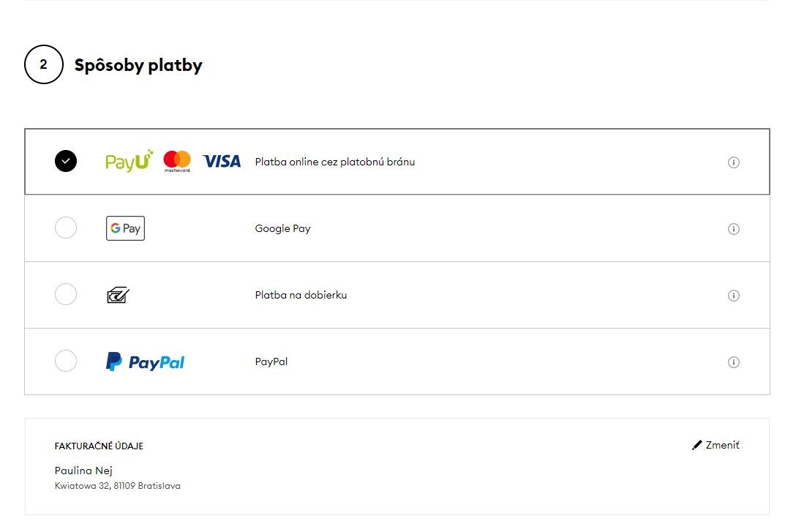Screen dimensions: 796x532
Task: Click 'Platba online cez platobnú bránu' label
Action: [334, 162]
